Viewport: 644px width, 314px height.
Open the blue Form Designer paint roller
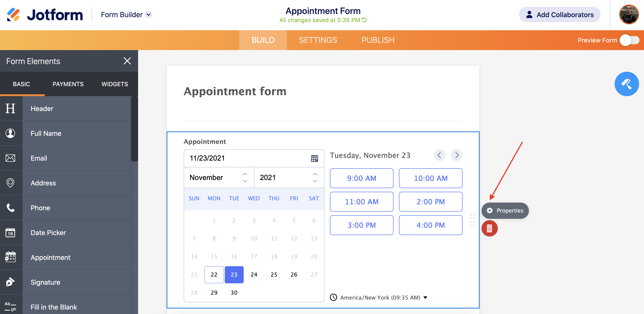click(x=626, y=84)
